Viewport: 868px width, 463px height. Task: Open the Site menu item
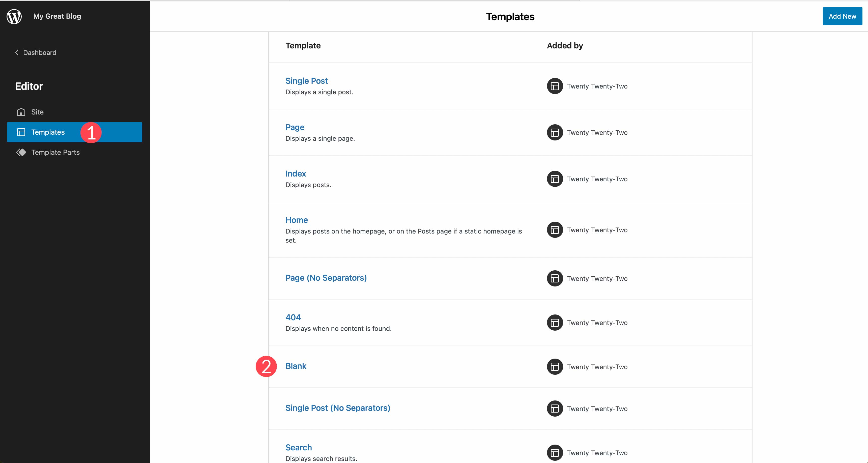[37, 112]
